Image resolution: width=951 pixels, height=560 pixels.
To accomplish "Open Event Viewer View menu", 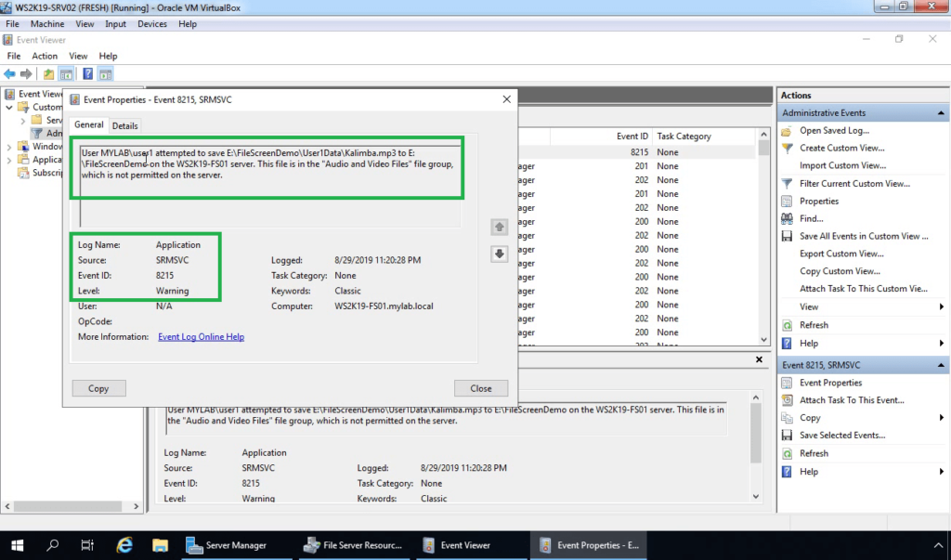I will pyautogui.click(x=78, y=56).
